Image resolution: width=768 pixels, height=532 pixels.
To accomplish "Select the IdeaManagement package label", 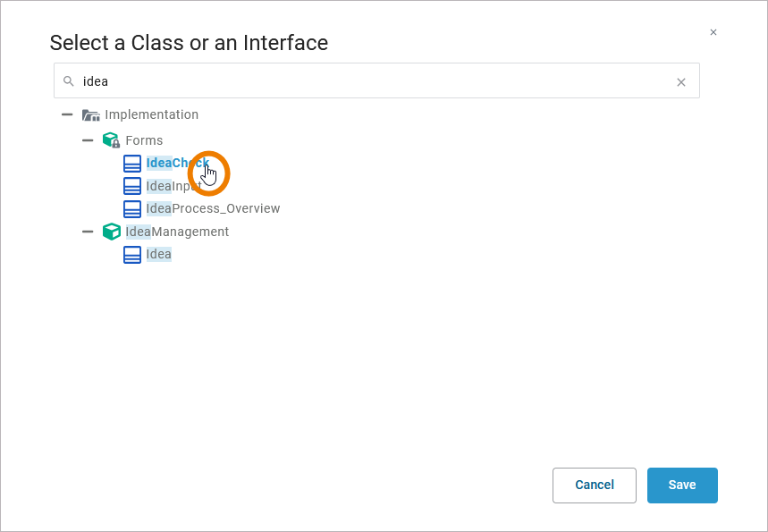I will (177, 232).
